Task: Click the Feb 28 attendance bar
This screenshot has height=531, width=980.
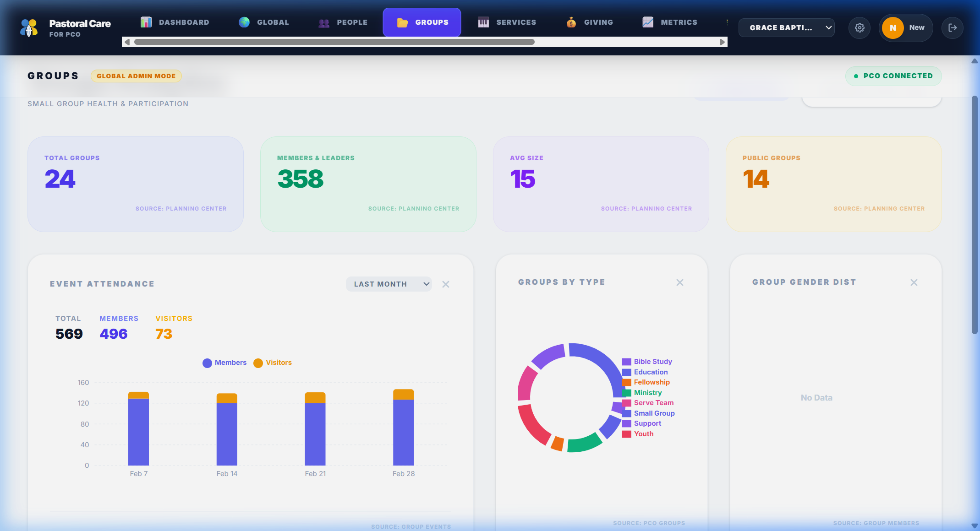Action: pyautogui.click(x=403, y=428)
